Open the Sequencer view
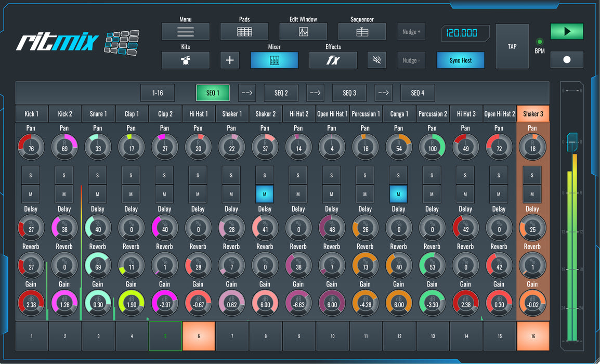 tap(362, 32)
